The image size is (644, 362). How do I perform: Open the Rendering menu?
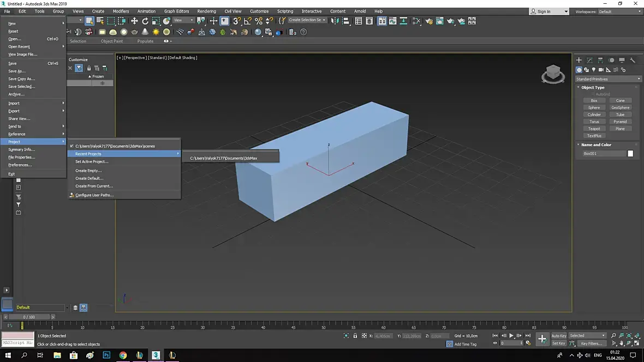pos(206,11)
